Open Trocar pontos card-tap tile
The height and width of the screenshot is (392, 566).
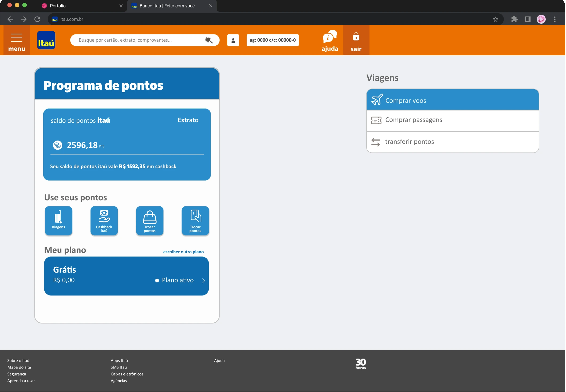[195, 221]
